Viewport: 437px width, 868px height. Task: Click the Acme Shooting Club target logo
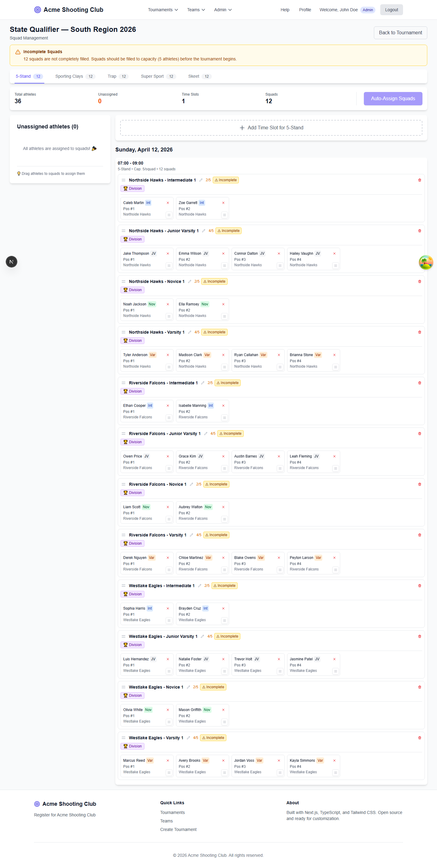[37, 10]
